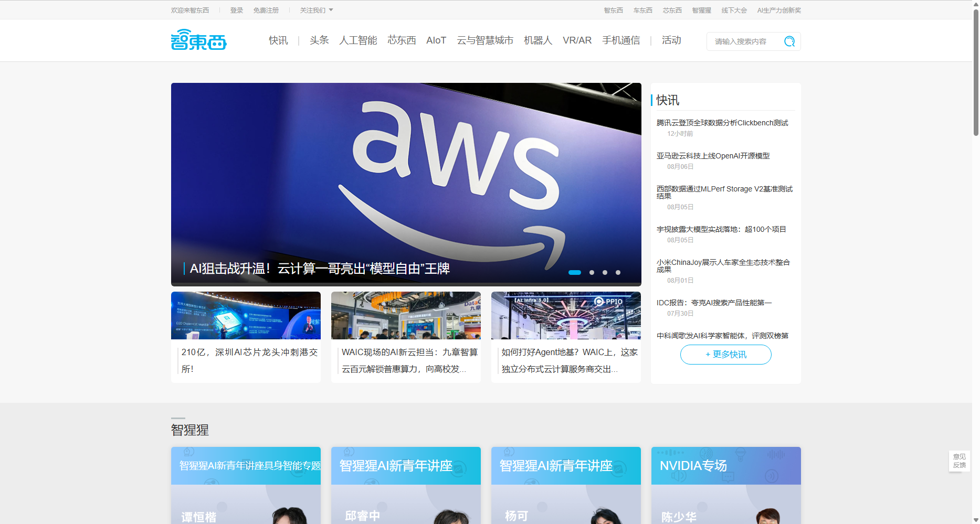This screenshot has height=524, width=980.
Task: Open the 活动 navigation item
Action: (x=671, y=40)
